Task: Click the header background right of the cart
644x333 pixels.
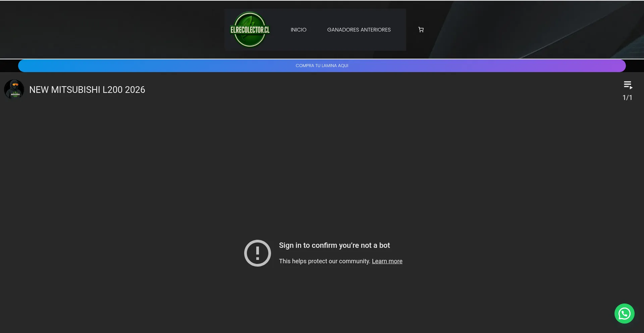Action: click(x=537, y=30)
